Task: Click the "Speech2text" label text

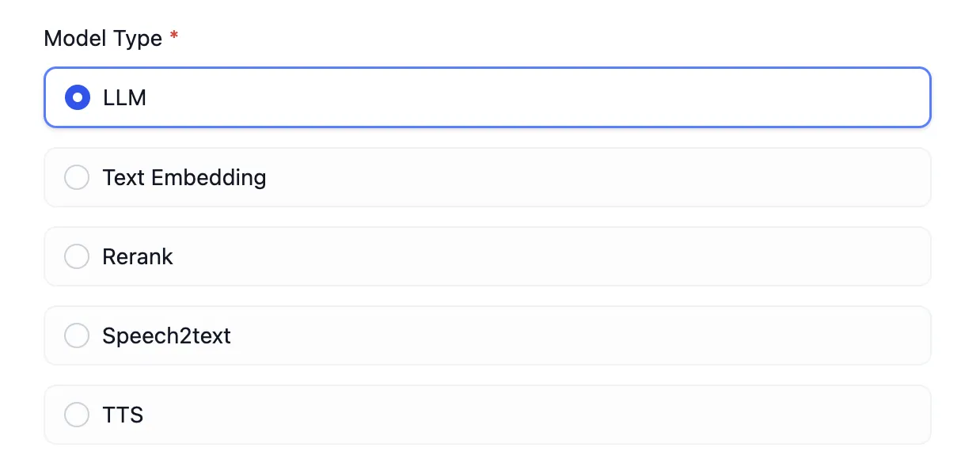Action: (x=166, y=335)
